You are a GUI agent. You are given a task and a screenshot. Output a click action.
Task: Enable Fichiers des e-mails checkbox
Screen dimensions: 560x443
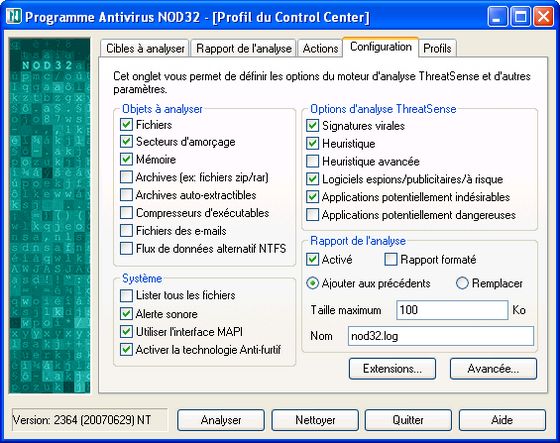click(x=126, y=231)
